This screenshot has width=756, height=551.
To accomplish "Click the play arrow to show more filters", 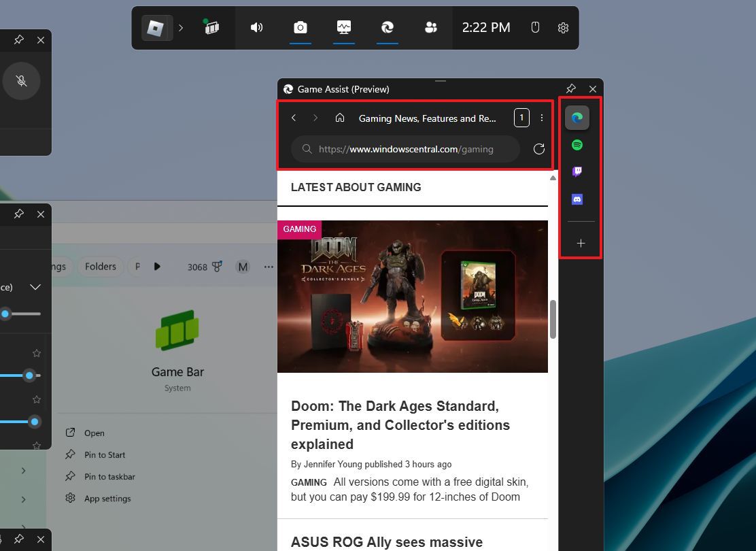I will coord(157,267).
